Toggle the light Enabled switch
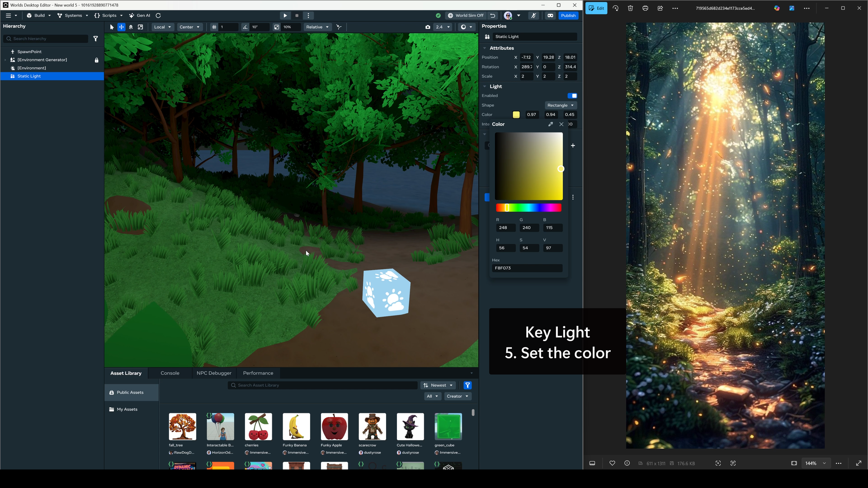868x488 pixels. click(x=572, y=96)
